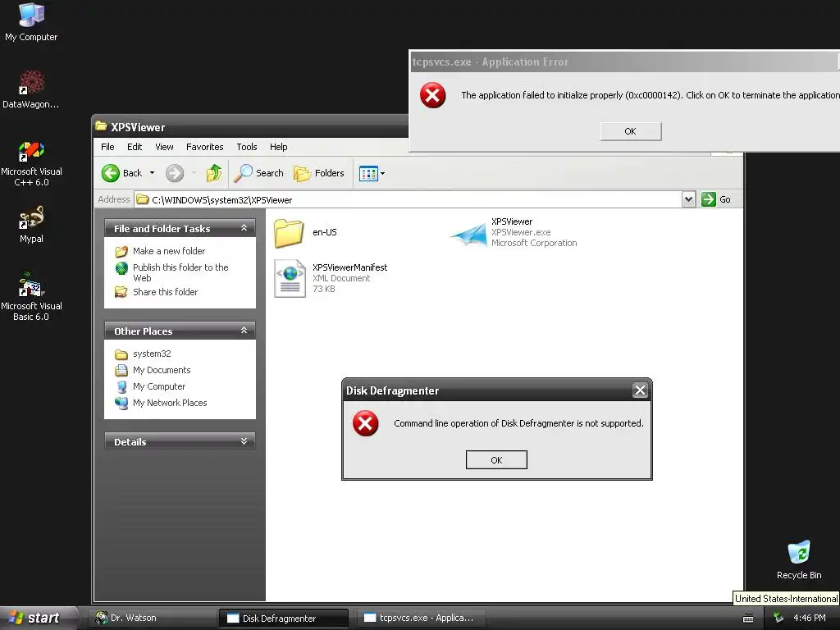Click the keyboard language tray icon
This screenshot has height=630, width=840.
(x=748, y=619)
